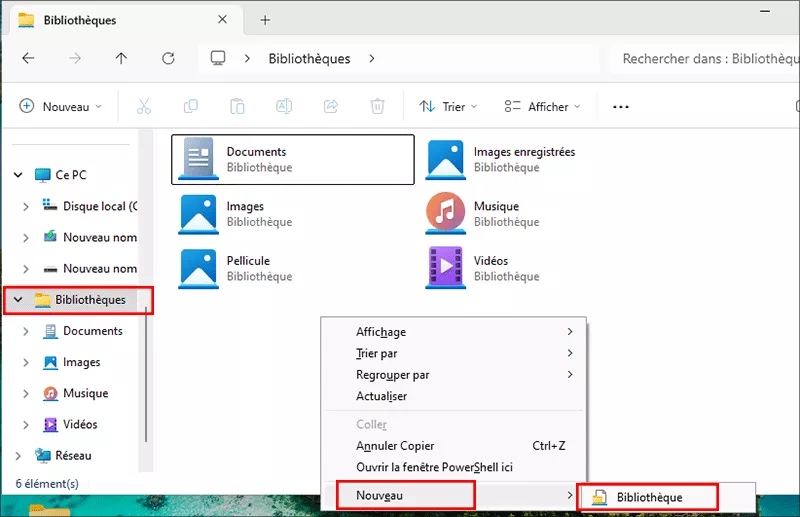Open a new tab with plus button

(x=265, y=20)
